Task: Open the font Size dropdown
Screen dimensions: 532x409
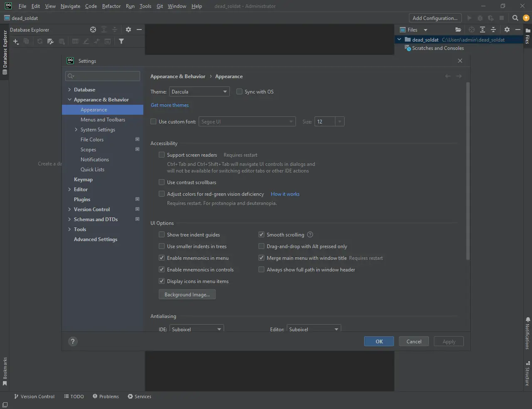Action: pyautogui.click(x=340, y=121)
